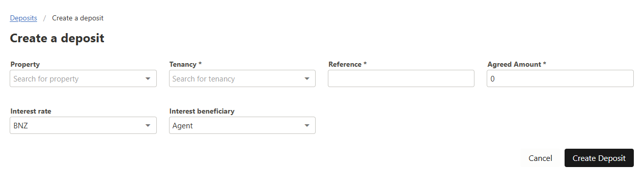Focus the Agreed Amount input box
This screenshot has height=192, width=644.
point(560,79)
